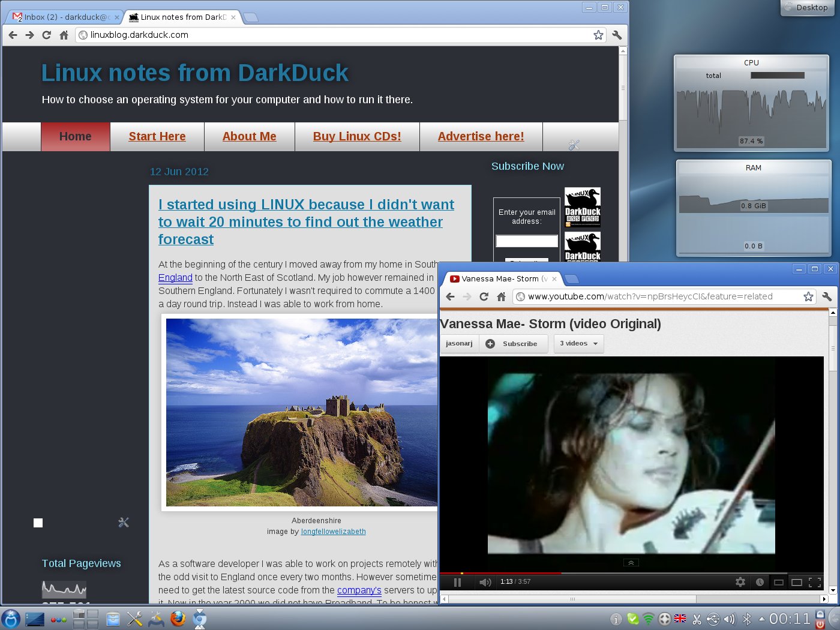840x630 pixels.
Task: Follow the England link
Action: (x=175, y=278)
